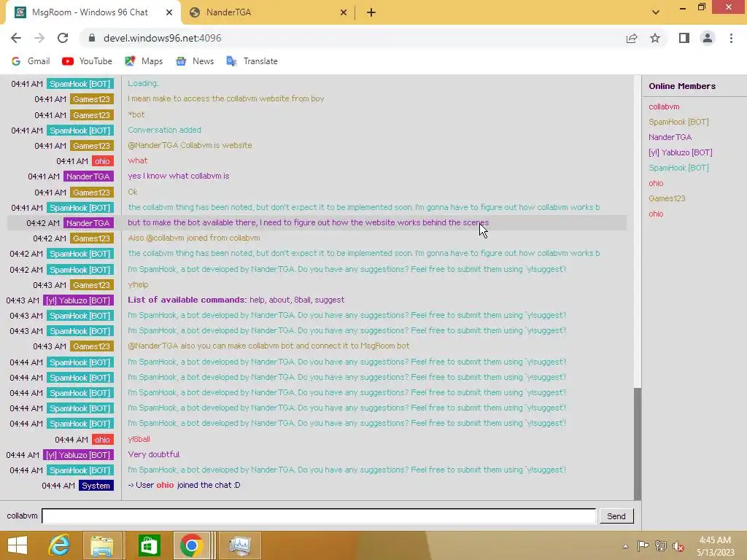747x560 pixels.
Task: Open the Translate bookmark
Action: tap(252, 61)
